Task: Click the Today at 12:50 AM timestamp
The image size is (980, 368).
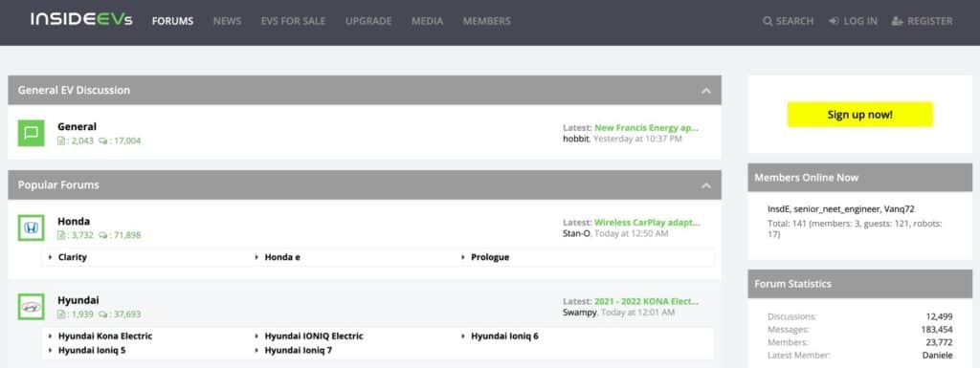Action: click(x=631, y=233)
